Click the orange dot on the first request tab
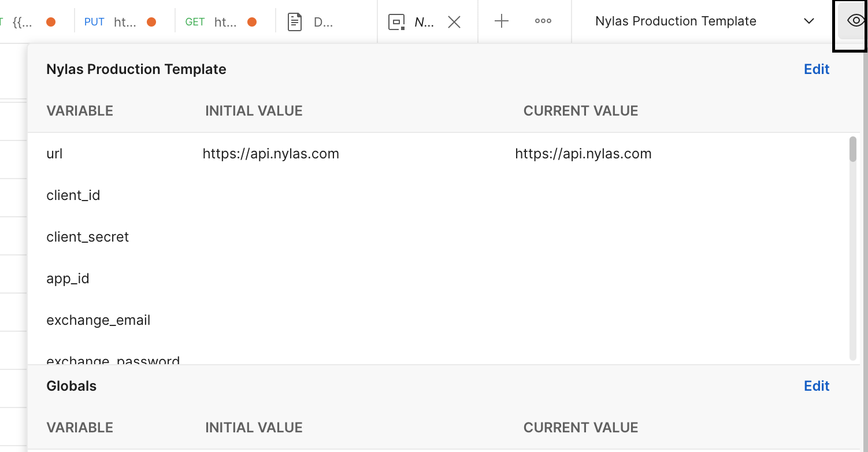 [x=51, y=21]
